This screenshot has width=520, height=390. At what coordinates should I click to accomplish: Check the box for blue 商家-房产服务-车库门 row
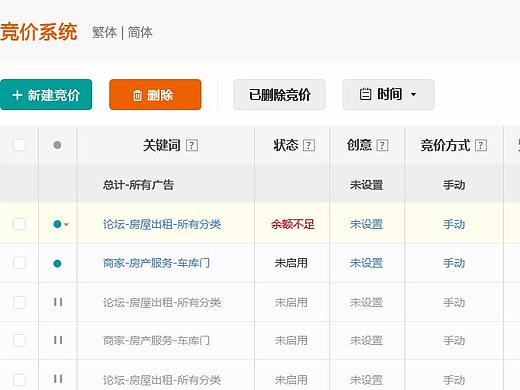19,263
